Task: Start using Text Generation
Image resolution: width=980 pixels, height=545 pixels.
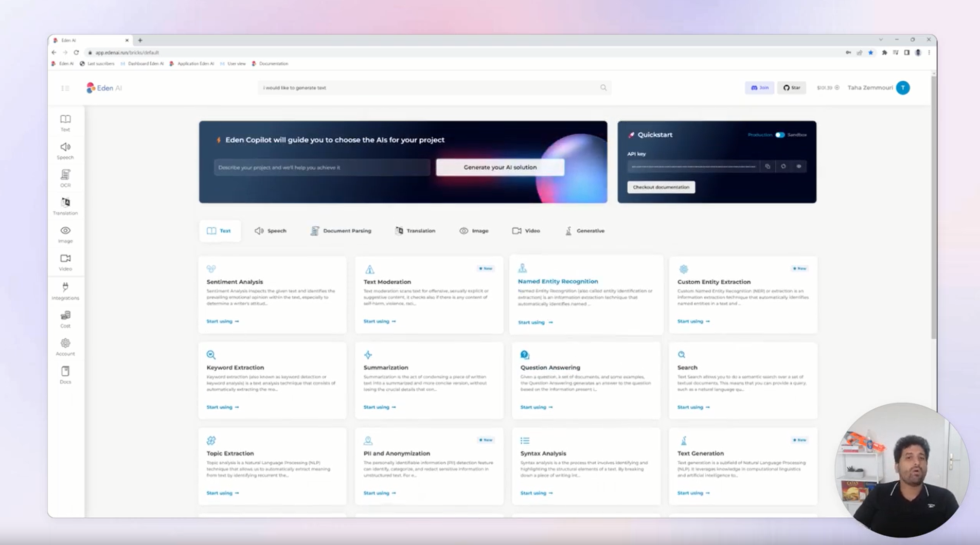Action: pos(693,493)
